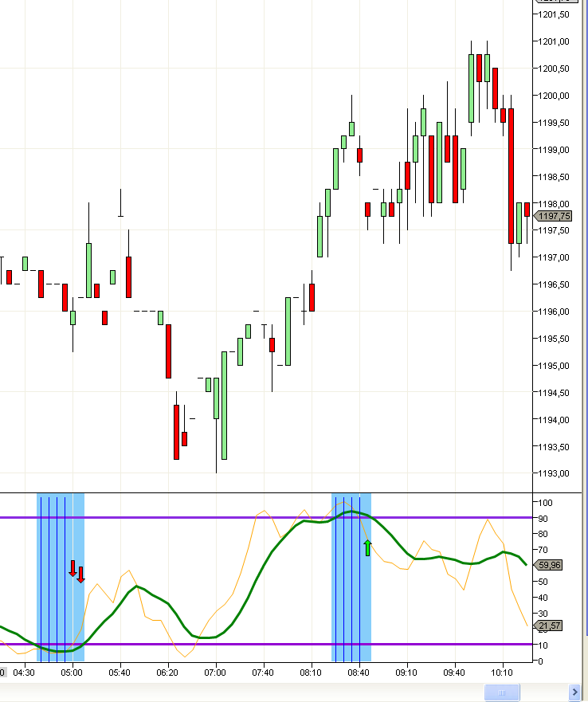Click the 08:10 time axis label

click(x=311, y=673)
